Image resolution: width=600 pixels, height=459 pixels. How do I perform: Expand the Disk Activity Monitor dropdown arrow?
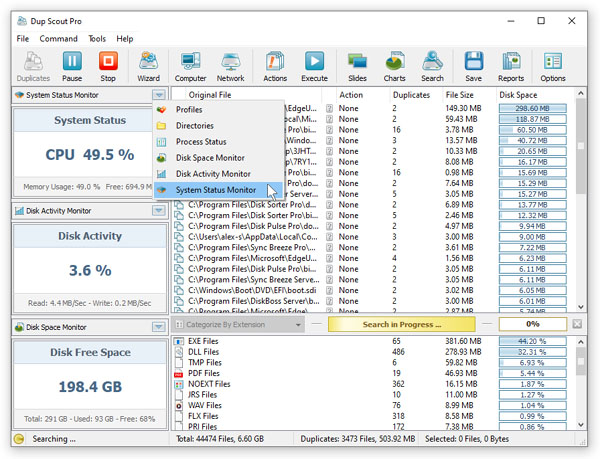pos(159,211)
